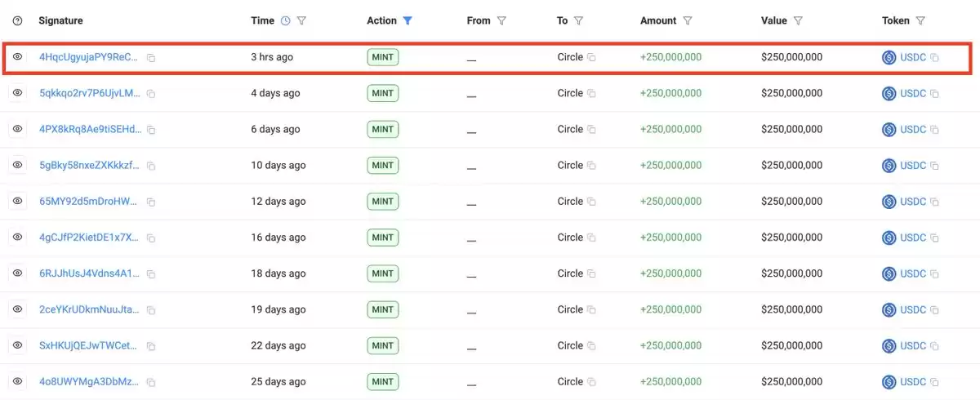Open the From column filter
The height and width of the screenshot is (400, 980).
[501, 21]
